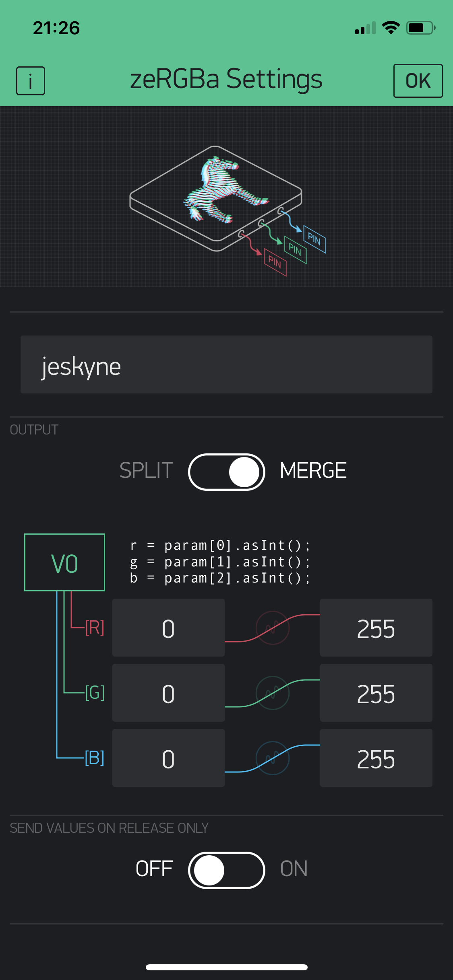The width and height of the screenshot is (453, 980).
Task: Edit the B maximum value 255
Action: pos(376,758)
